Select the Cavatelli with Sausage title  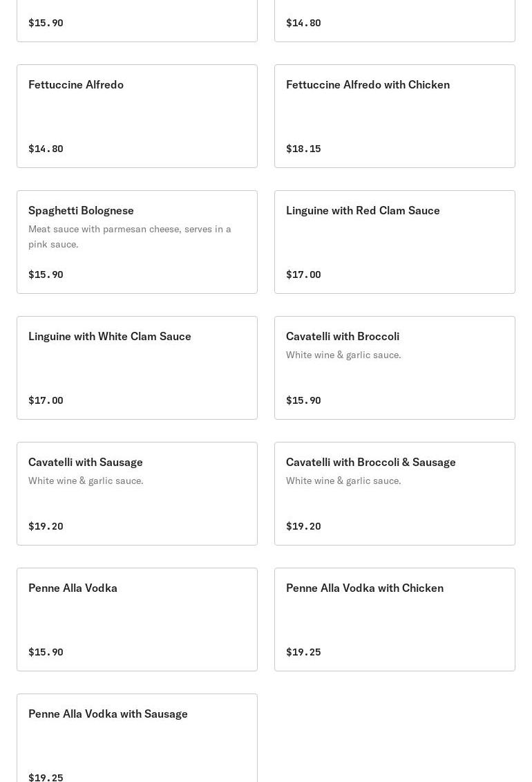pos(86,462)
